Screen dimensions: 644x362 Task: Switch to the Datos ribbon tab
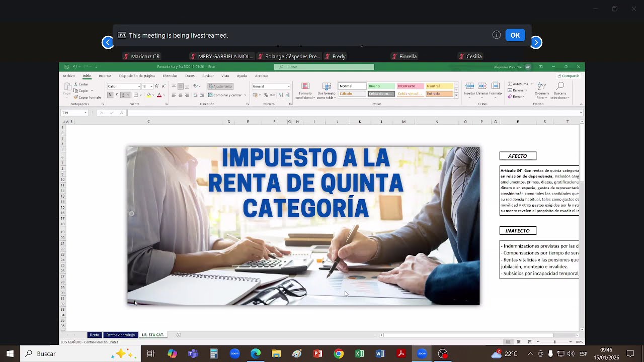[x=190, y=76]
